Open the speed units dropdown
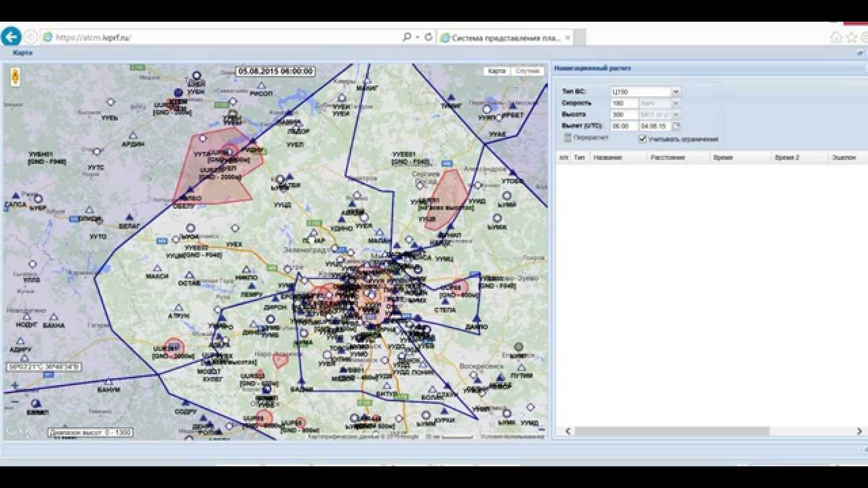The height and width of the screenshot is (488, 868). point(676,103)
